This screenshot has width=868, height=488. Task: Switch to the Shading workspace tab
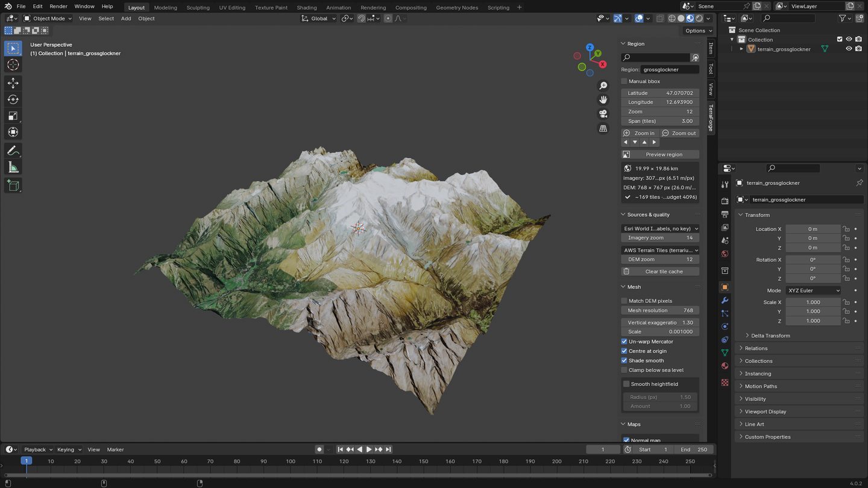coord(307,7)
